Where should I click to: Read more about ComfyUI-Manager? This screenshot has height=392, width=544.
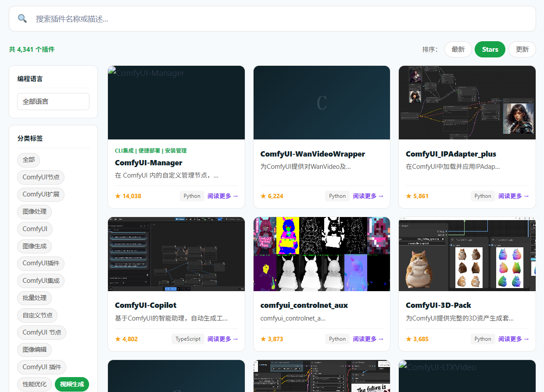223,196
